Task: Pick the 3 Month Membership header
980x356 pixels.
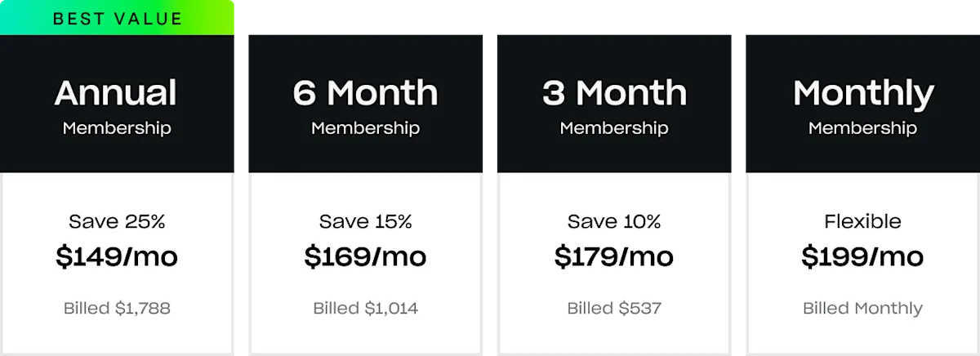Action: (614, 104)
